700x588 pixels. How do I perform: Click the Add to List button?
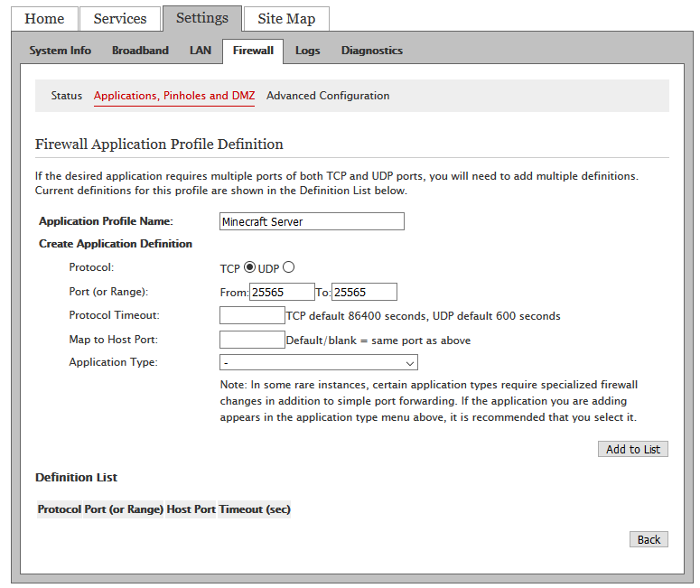(632, 449)
